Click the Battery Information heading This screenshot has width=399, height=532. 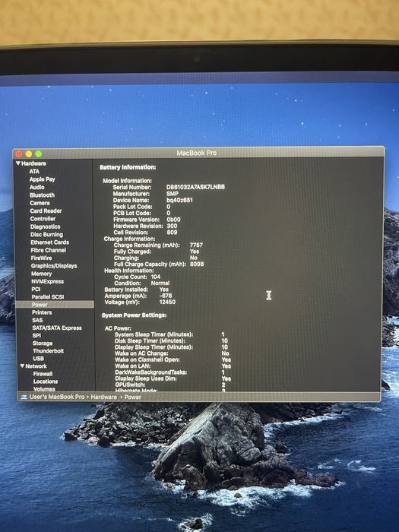click(128, 167)
